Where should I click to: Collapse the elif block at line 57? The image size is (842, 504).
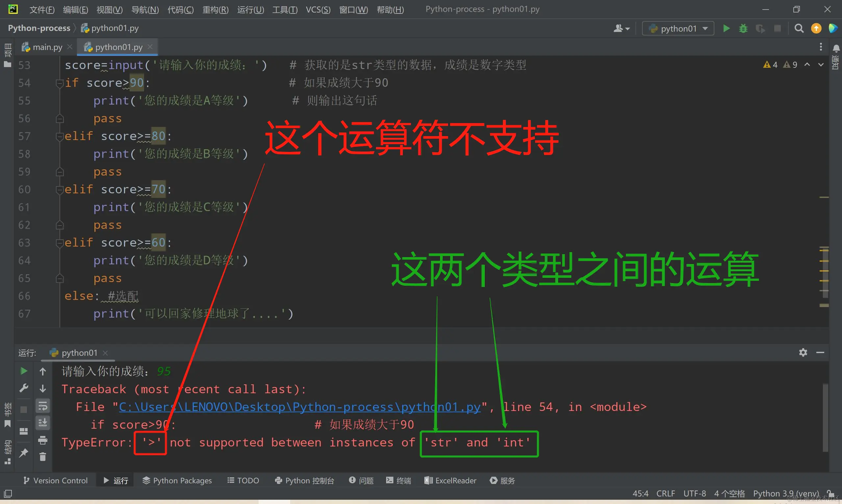(x=60, y=136)
